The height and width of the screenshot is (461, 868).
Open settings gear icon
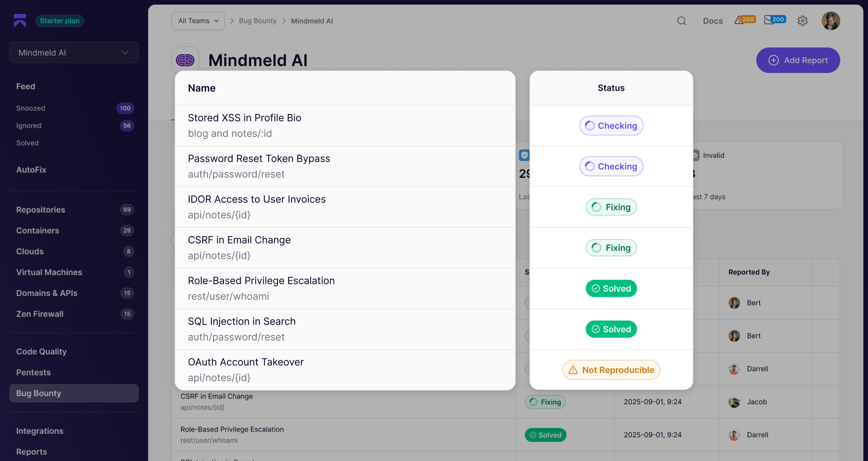[802, 21]
